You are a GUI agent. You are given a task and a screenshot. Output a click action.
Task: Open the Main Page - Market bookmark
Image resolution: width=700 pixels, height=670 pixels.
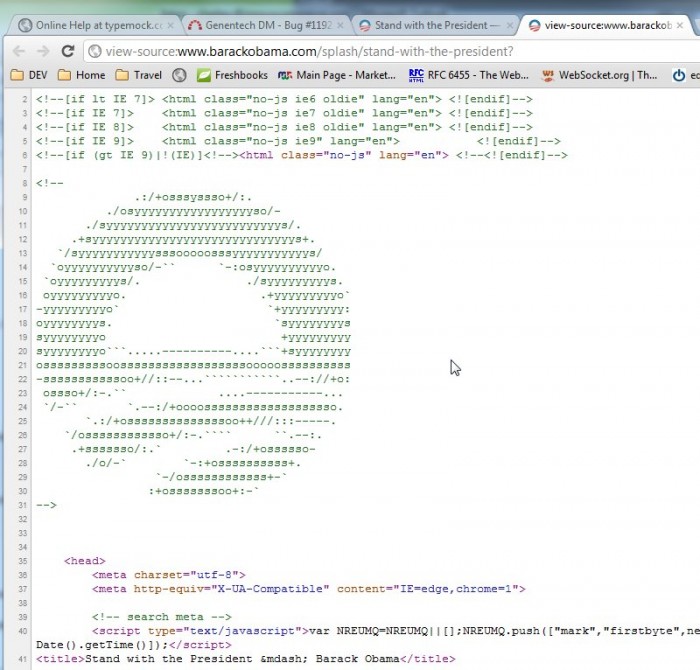tap(337, 75)
